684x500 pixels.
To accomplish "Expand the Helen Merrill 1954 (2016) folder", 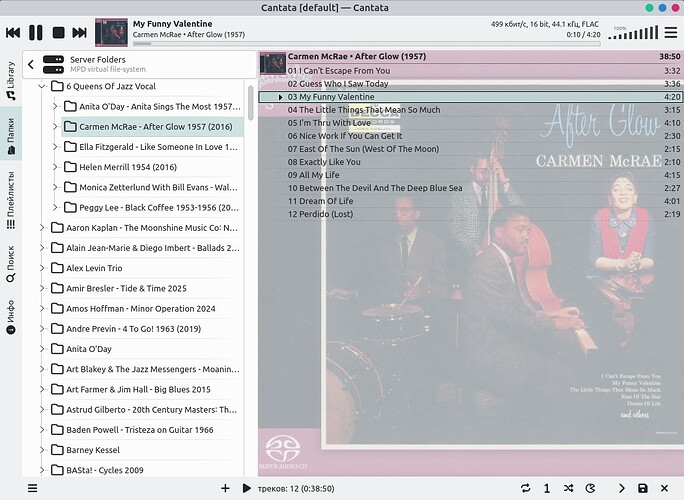I will [55, 167].
